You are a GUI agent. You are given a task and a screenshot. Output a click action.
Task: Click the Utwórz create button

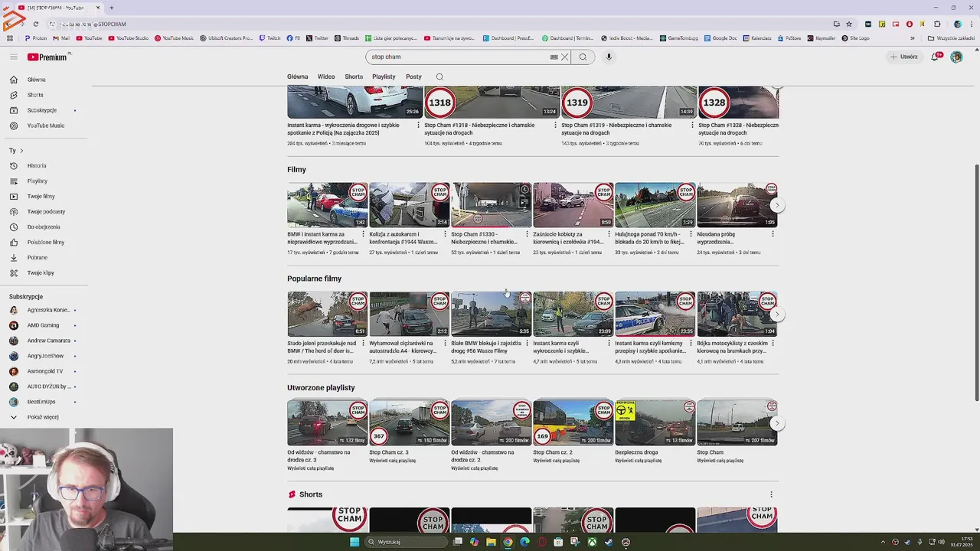coord(903,57)
